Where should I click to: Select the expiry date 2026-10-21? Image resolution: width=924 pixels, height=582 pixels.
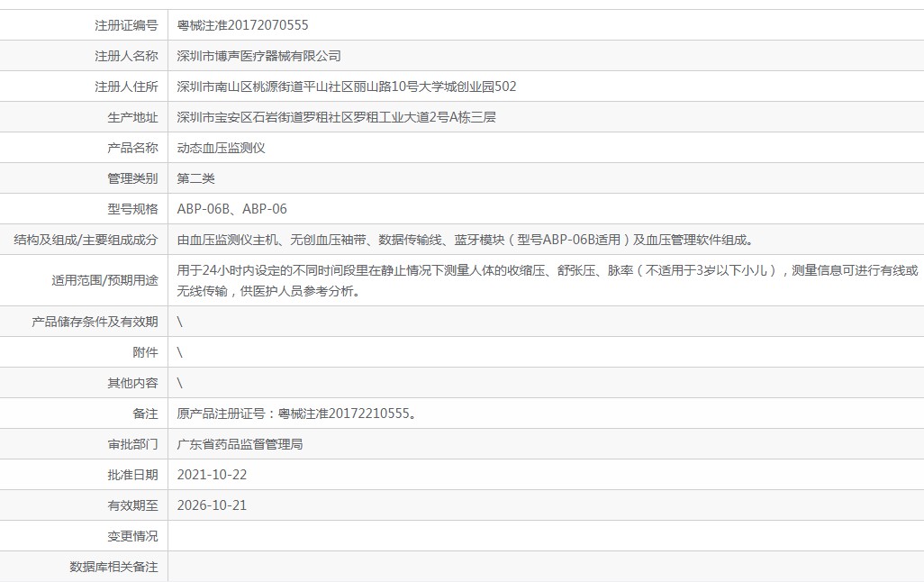point(213,506)
